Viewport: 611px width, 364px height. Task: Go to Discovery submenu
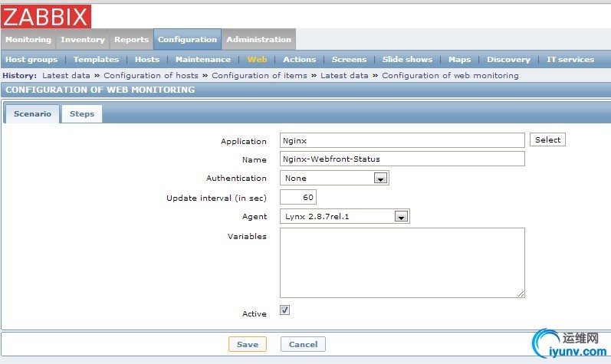click(x=508, y=60)
